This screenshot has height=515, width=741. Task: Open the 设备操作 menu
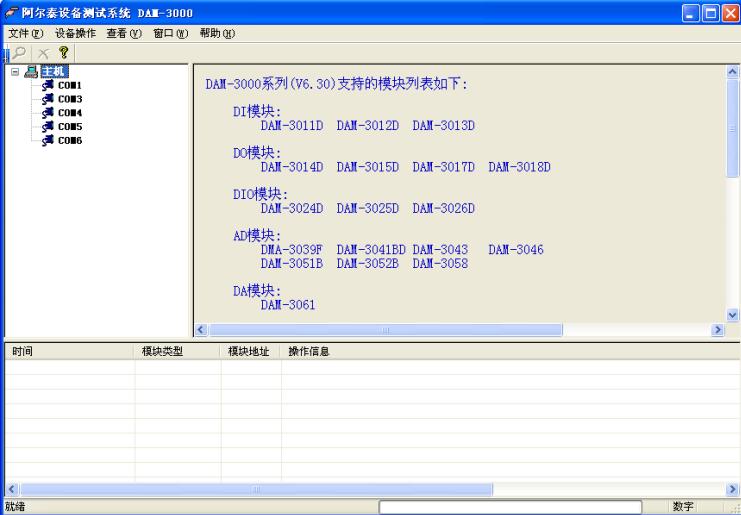(76, 34)
